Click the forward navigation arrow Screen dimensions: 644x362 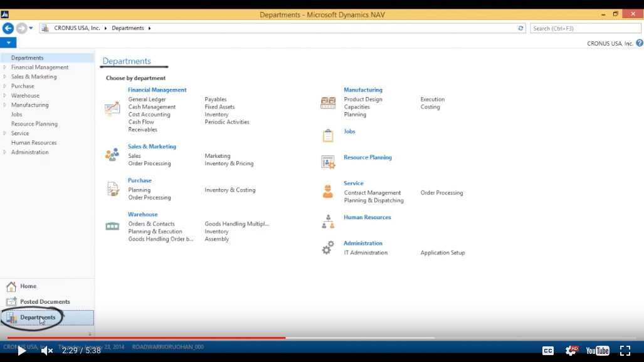pos(21,28)
